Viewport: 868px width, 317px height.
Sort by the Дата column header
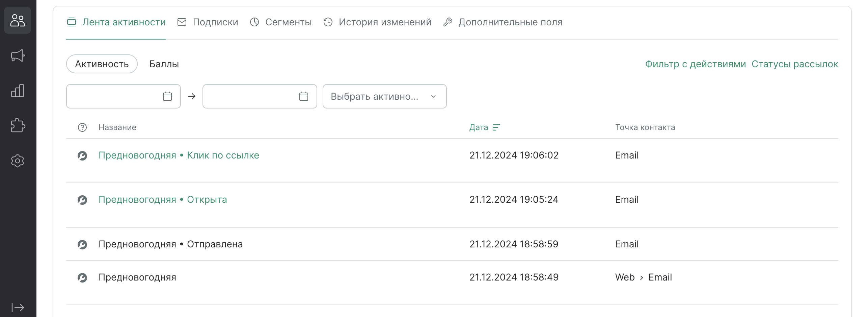point(479,127)
